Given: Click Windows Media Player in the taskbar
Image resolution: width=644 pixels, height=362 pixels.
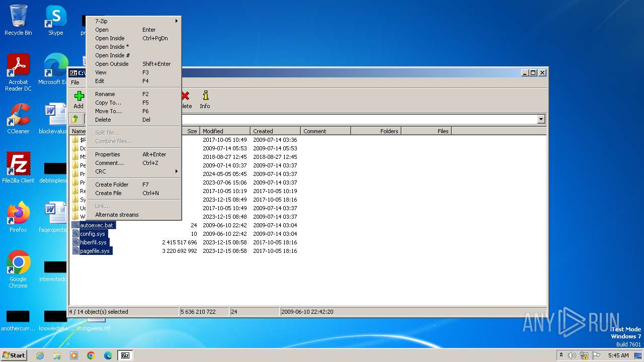Looking at the screenshot, I should click(x=74, y=355).
